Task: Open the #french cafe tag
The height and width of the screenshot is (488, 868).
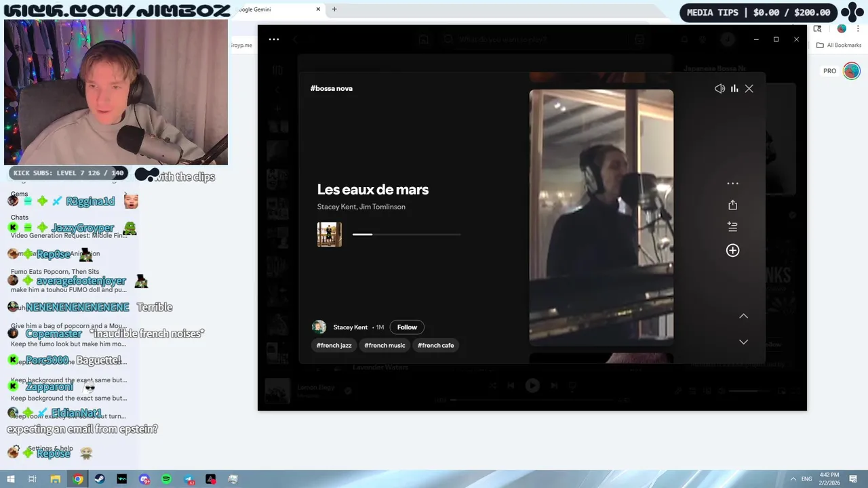Action: coord(436,345)
